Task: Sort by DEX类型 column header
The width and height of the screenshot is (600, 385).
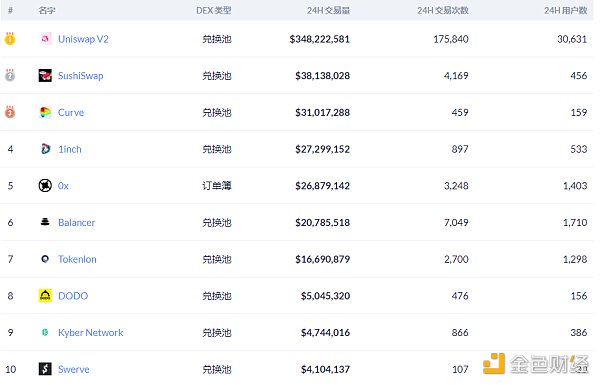Action: [x=214, y=10]
